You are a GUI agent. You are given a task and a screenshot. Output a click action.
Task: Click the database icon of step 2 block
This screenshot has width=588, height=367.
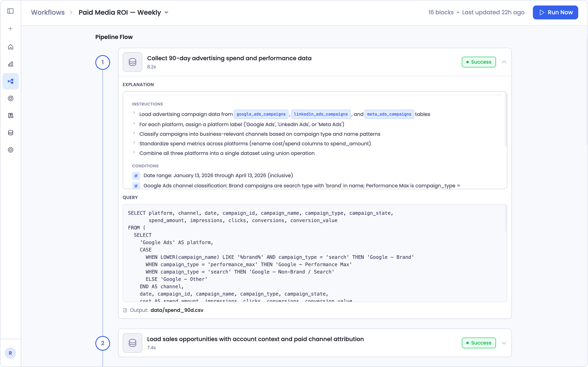[x=133, y=343]
